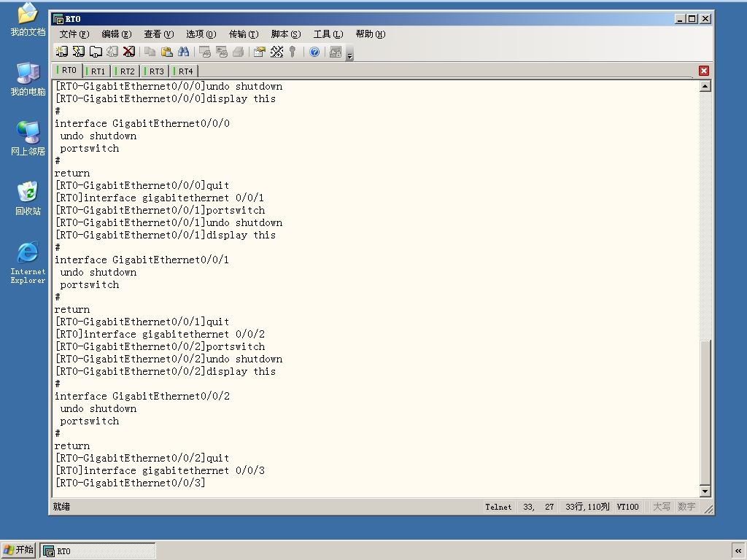Screen dimensions: 747x560
Task: Click the Quick Connect lightning icon
Action: pos(79,52)
